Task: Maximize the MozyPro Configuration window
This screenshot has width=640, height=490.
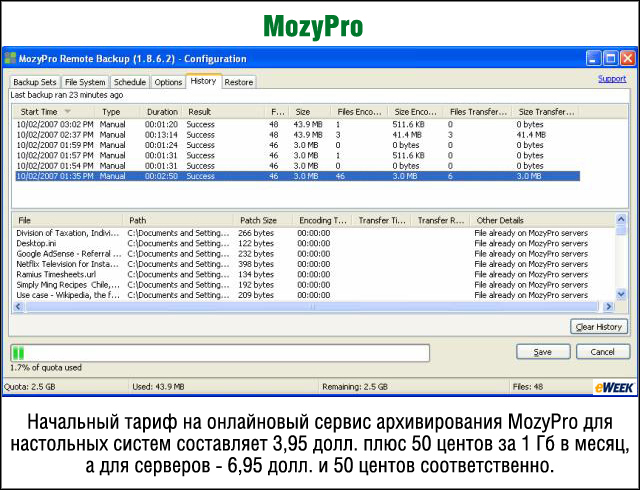Action: 611,58
